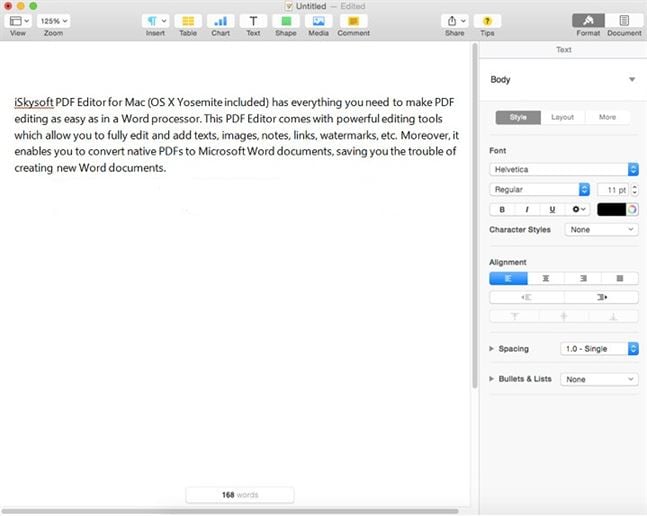
Task: Click the green fullscreen window button
Action: [33, 6]
